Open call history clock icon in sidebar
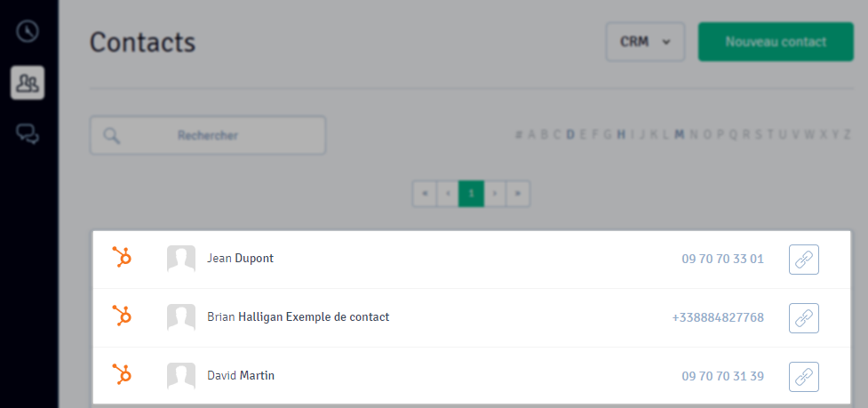The image size is (868, 408). [28, 31]
